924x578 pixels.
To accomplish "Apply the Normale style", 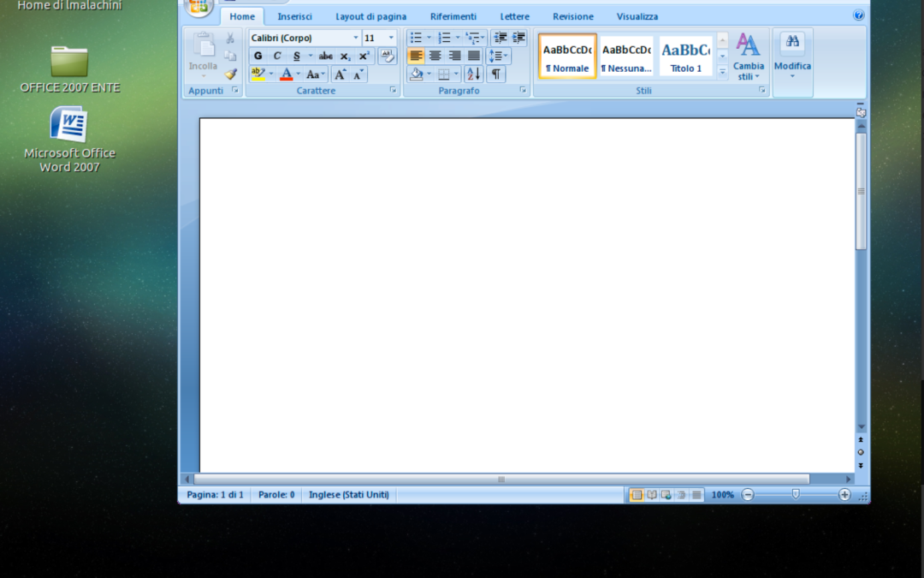I will pyautogui.click(x=567, y=56).
